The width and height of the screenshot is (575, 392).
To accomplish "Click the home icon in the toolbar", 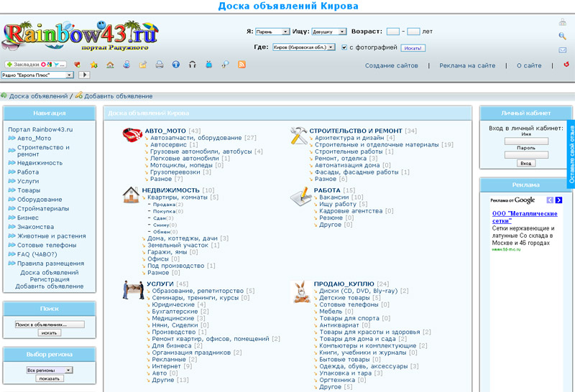I will (110, 65).
